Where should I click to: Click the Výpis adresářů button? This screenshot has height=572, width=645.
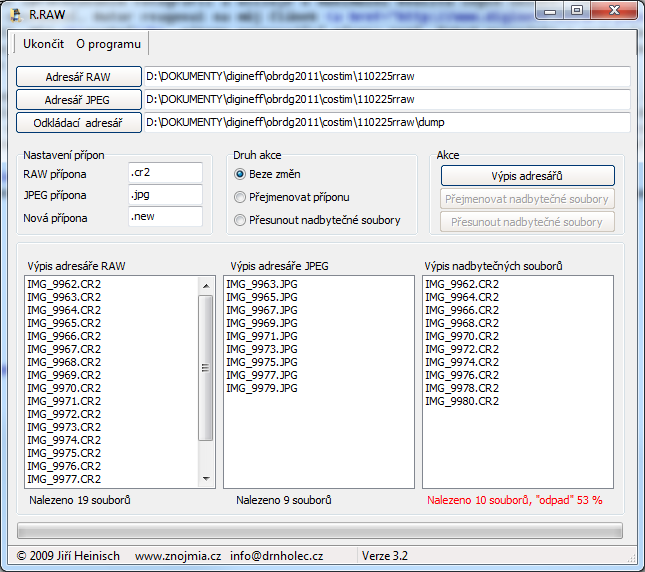pos(527,176)
